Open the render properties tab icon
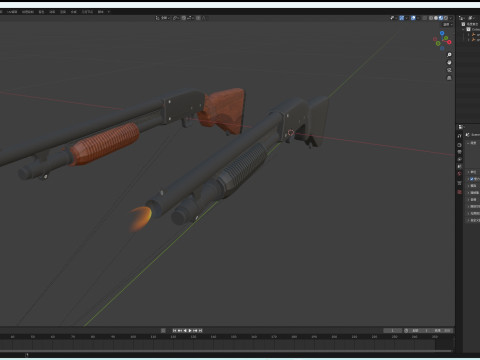Image resolution: width=480 pixels, height=360 pixels. [459, 145]
